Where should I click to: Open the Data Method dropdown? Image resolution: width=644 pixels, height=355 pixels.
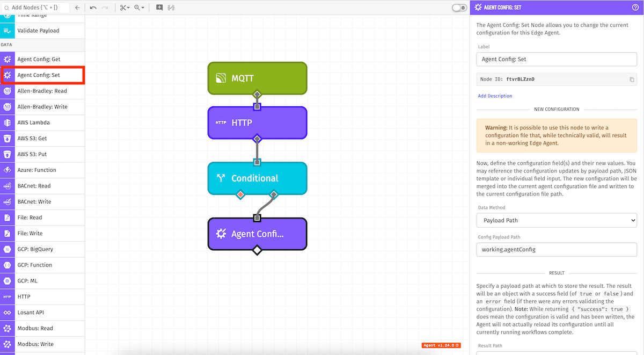pos(557,220)
